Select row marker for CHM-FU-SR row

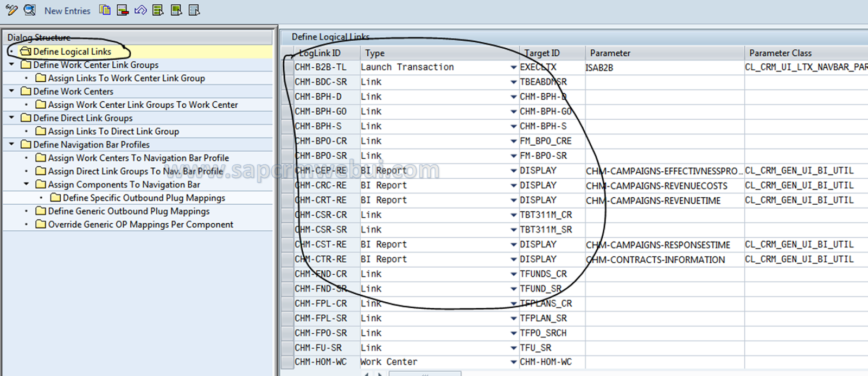(288, 348)
